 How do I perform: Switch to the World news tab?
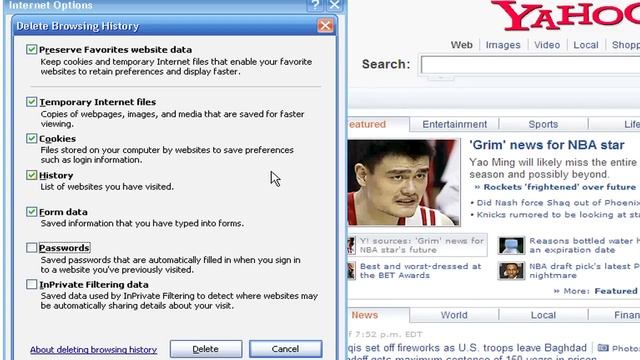[x=454, y=315]
